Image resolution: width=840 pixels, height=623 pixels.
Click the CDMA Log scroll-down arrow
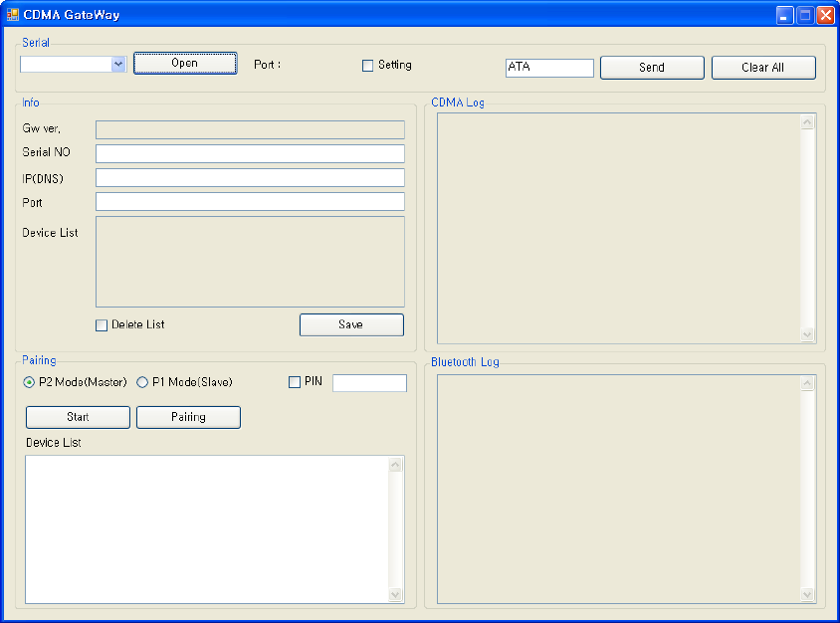807,334
